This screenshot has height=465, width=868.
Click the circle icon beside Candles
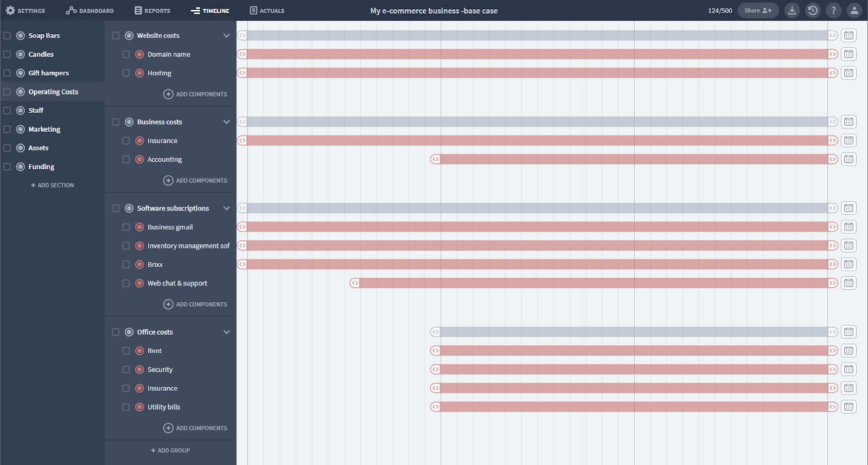click(x=21, y=54)
